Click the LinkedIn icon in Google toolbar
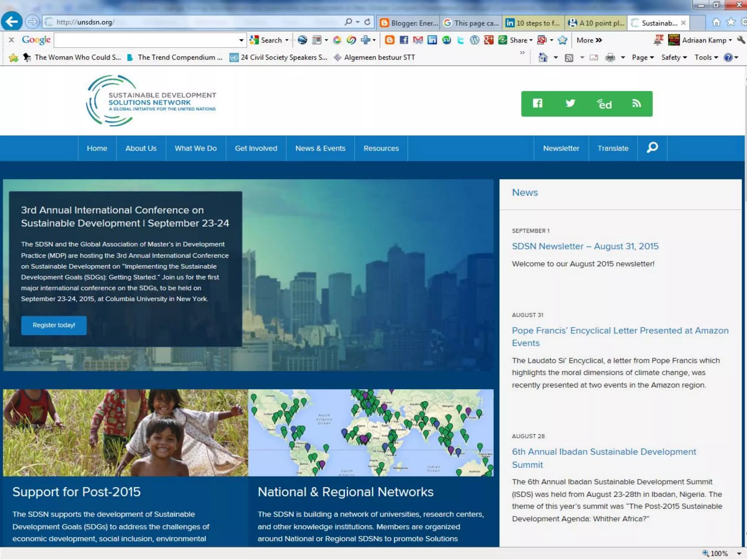Image resolution: width=747 pixels, height=560 pixels. [432, 40]
